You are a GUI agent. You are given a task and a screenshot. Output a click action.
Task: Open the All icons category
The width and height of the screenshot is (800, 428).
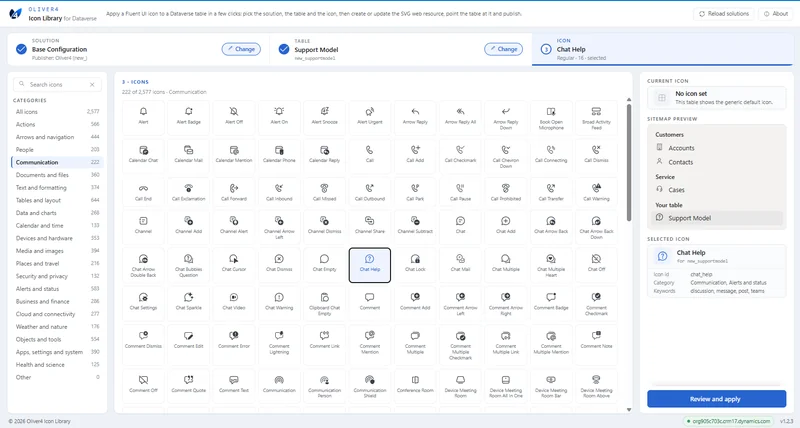(x=58, y=112)
